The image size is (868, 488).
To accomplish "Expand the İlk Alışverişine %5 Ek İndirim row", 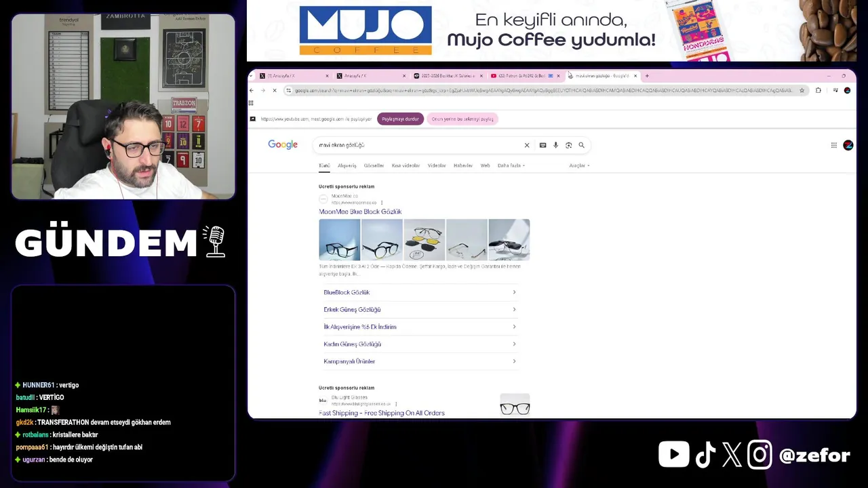I will click(x=420, y=327).
